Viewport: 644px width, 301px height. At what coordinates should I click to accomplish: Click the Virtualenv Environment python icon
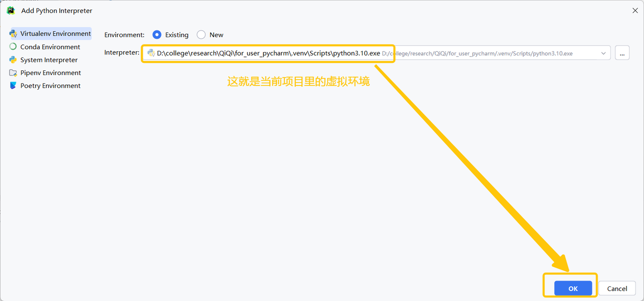tap(13, 34)
